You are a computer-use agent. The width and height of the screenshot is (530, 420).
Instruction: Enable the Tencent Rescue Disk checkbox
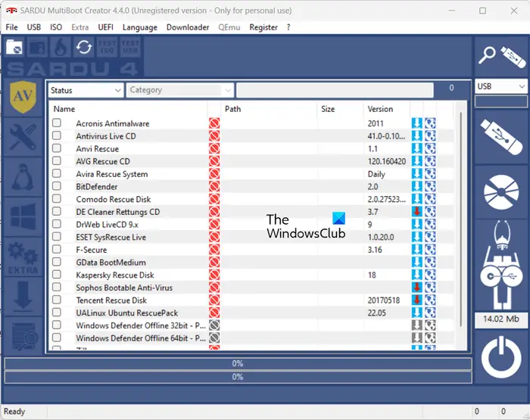point(57,300)
